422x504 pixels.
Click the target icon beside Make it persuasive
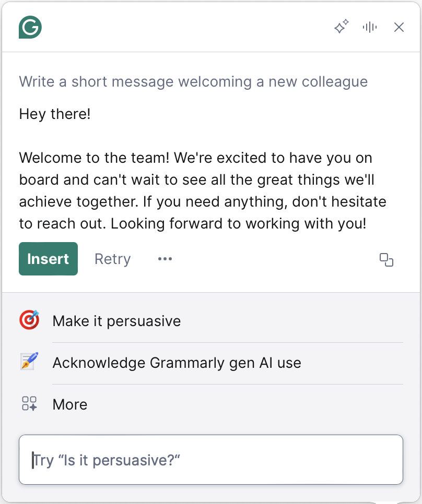(29, 321)
